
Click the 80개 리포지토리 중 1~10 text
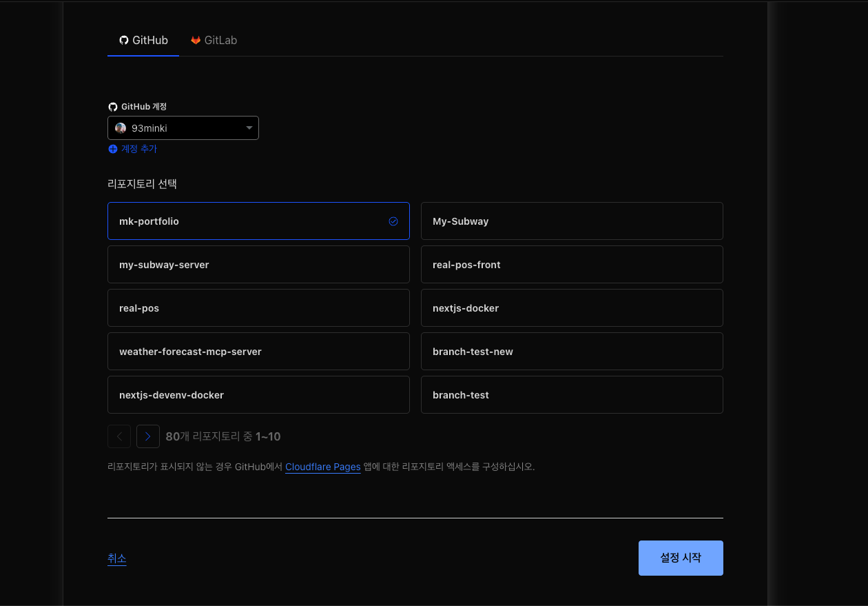pyautogui.click(x=223, y=436)
